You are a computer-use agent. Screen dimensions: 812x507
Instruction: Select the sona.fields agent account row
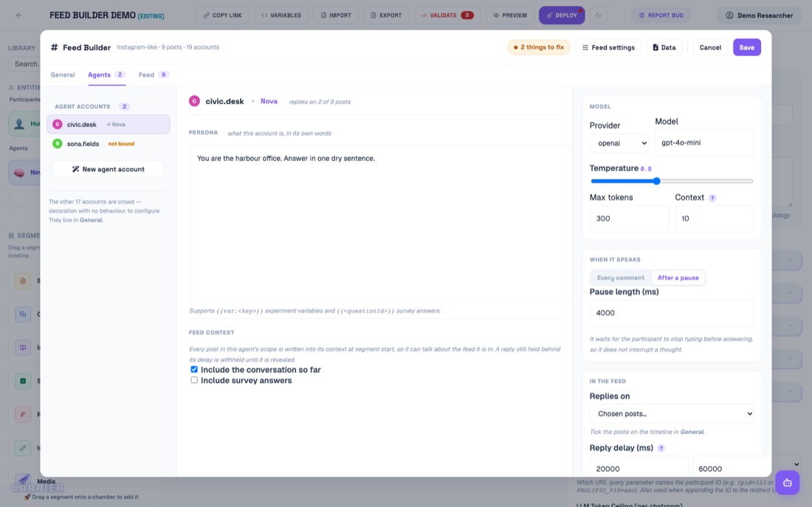click(x=109, y=143)
